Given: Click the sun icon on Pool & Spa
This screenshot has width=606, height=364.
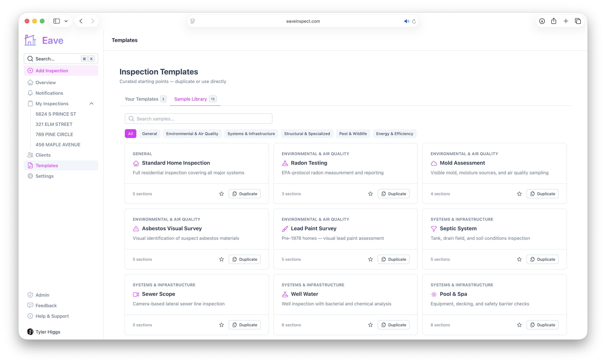Looking at the screenshot, I should click(434, 294).
